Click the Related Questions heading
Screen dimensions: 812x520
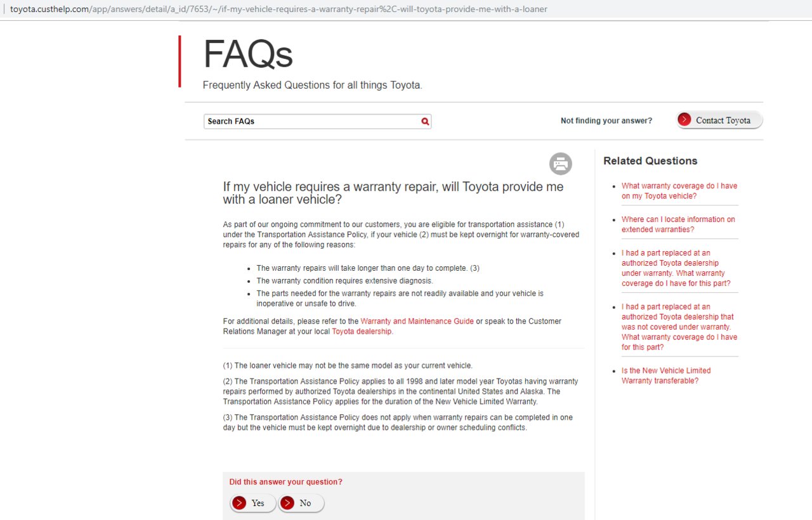pos(650,161)
